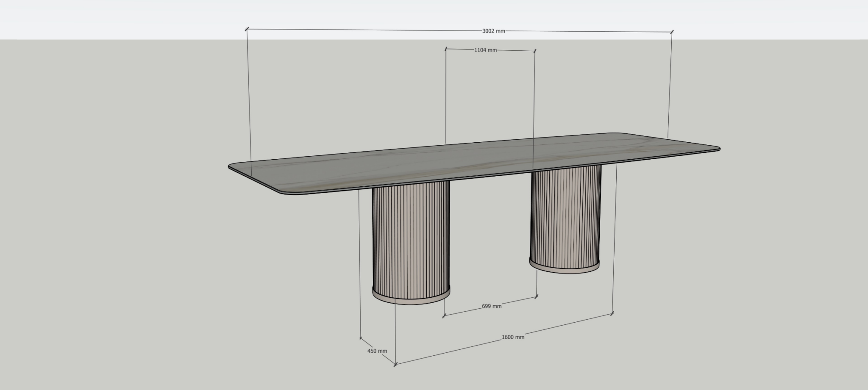Click left end tick of 3002 mm dimension
868x390 pixels.
tap(247, 29)
